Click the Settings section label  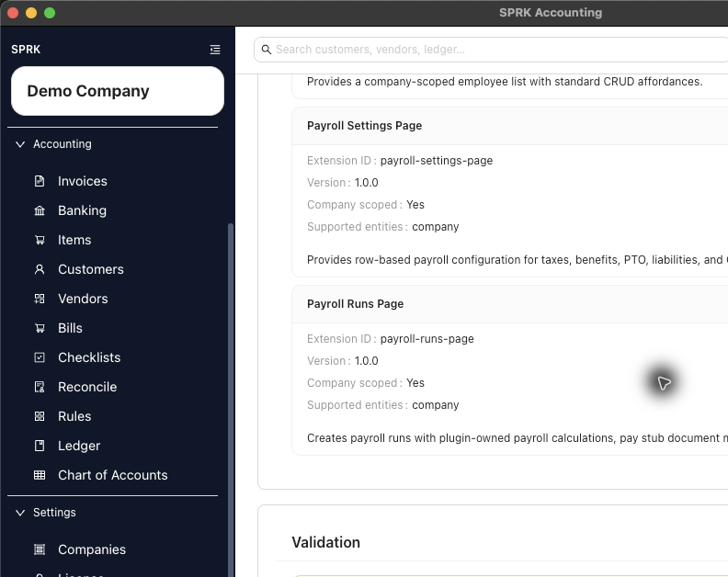54,513
